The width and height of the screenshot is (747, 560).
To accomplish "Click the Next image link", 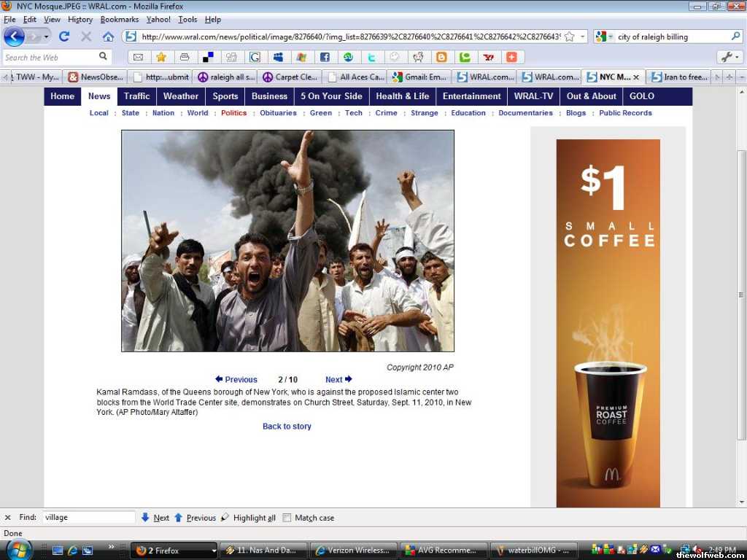I will click(x=338, y=379).
